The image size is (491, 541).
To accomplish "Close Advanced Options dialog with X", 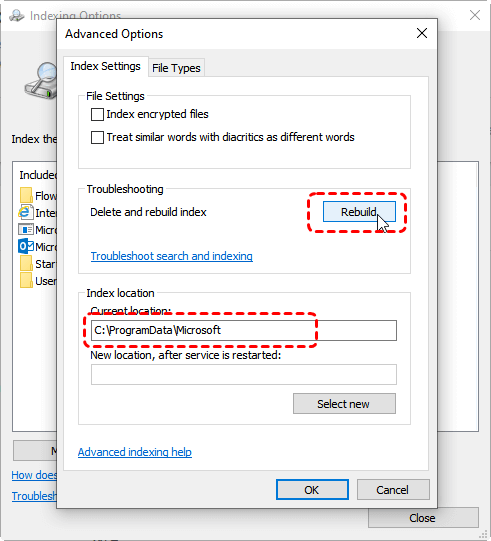I will pos(422,33).
